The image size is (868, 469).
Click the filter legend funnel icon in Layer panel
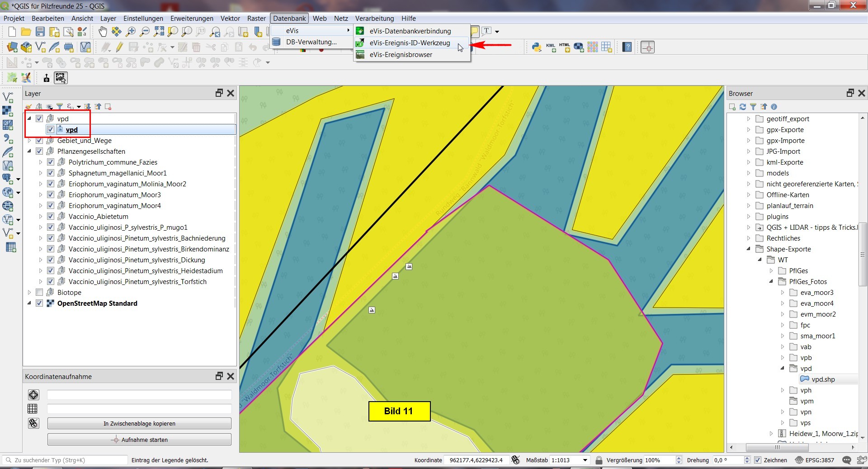tap(60, 107)
